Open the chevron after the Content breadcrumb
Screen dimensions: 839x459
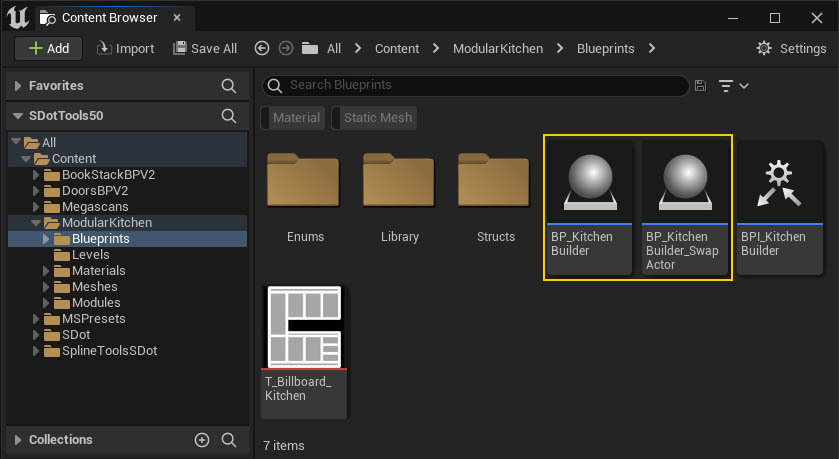point(436,48)
